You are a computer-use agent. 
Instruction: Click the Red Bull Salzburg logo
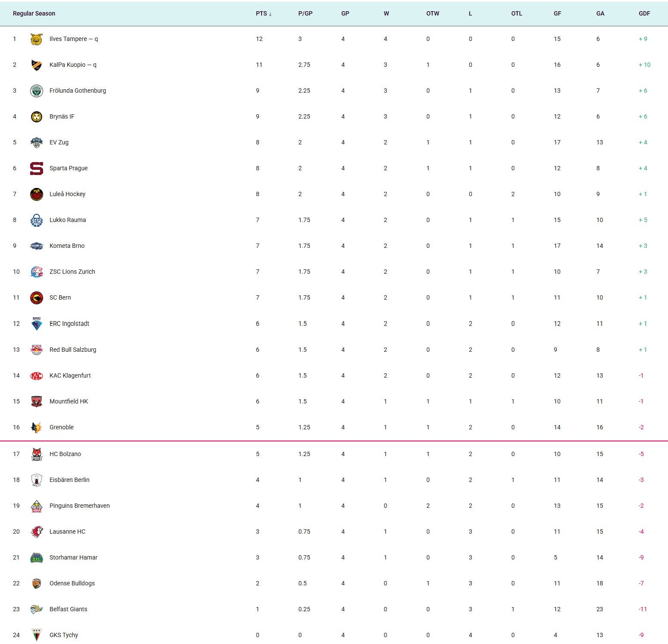pyautogui.click(x=37, y=350)
